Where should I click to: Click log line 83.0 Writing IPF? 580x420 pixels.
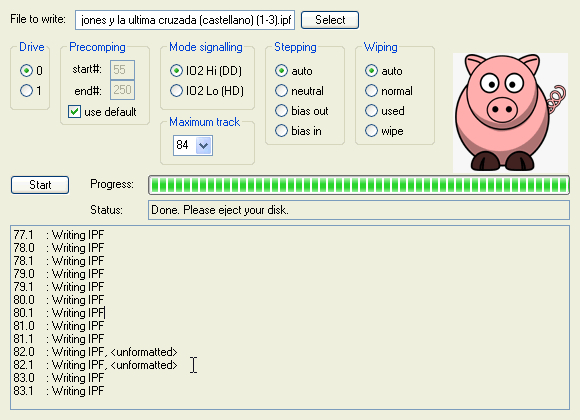tap(59, 378)
